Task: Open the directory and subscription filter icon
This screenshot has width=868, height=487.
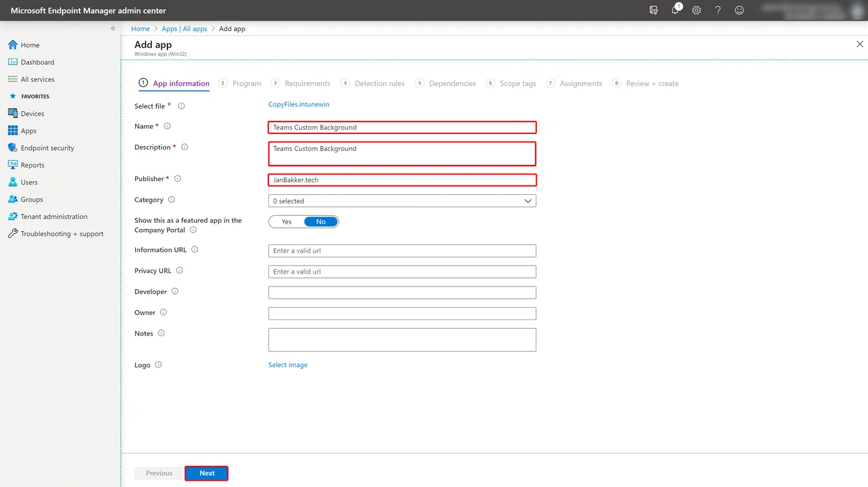Action: point(653,11)
